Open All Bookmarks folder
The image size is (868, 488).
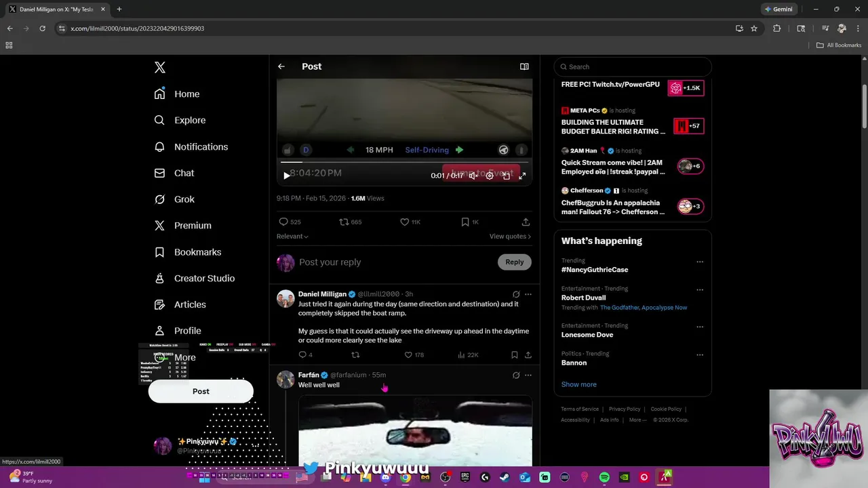coord(839,45)
